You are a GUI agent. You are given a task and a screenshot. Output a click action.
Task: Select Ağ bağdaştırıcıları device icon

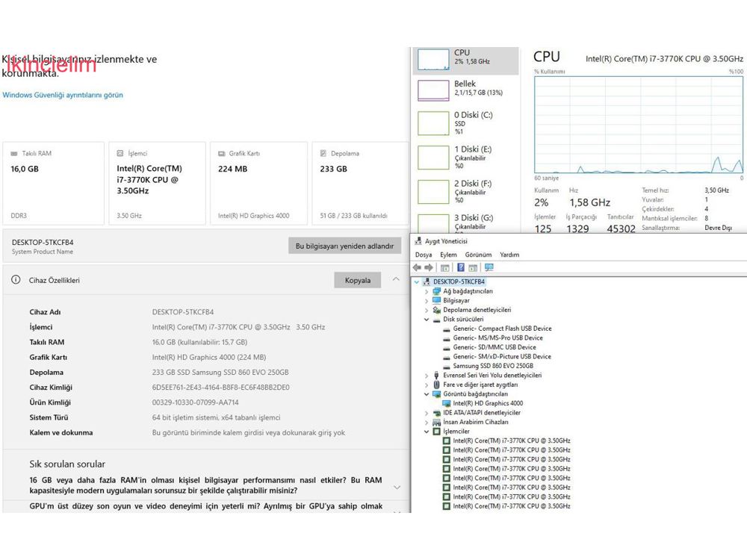tap(436, 291)
